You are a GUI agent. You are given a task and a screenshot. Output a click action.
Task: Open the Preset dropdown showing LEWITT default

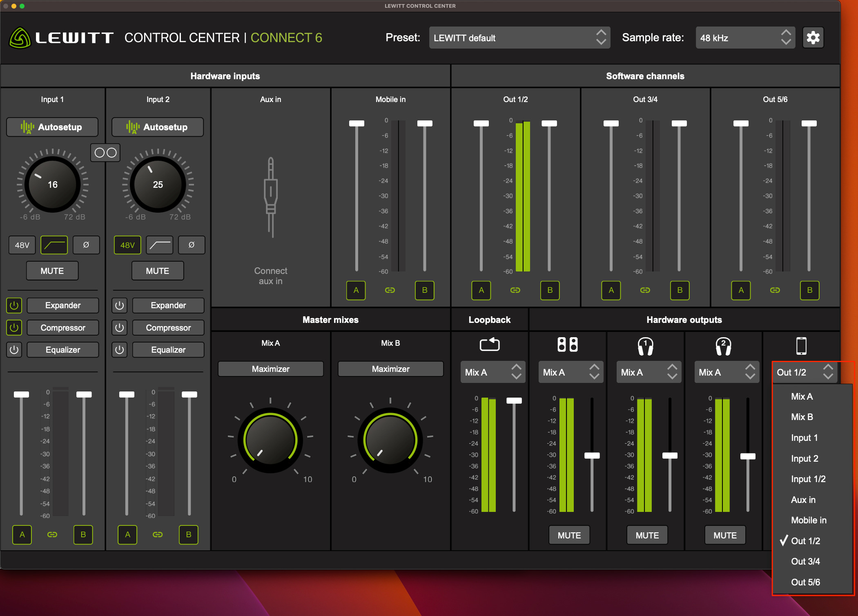coord(519,38)
